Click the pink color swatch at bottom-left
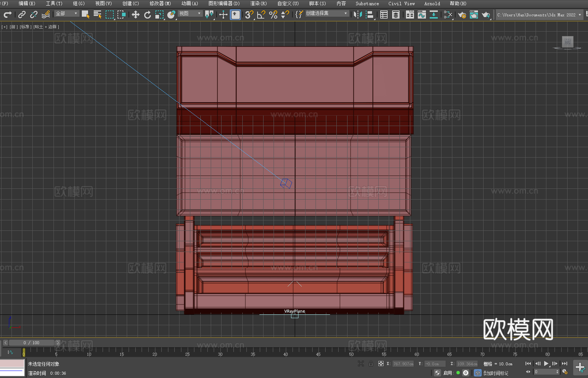This screenshot has width=588, height=378. [x=12, y=364]
